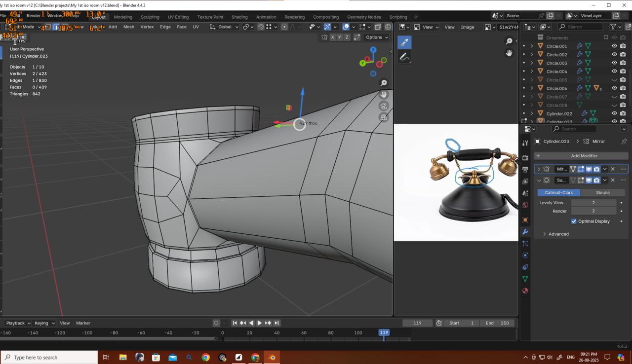Open the Vertex menu in viewport header

click(147, 27)
